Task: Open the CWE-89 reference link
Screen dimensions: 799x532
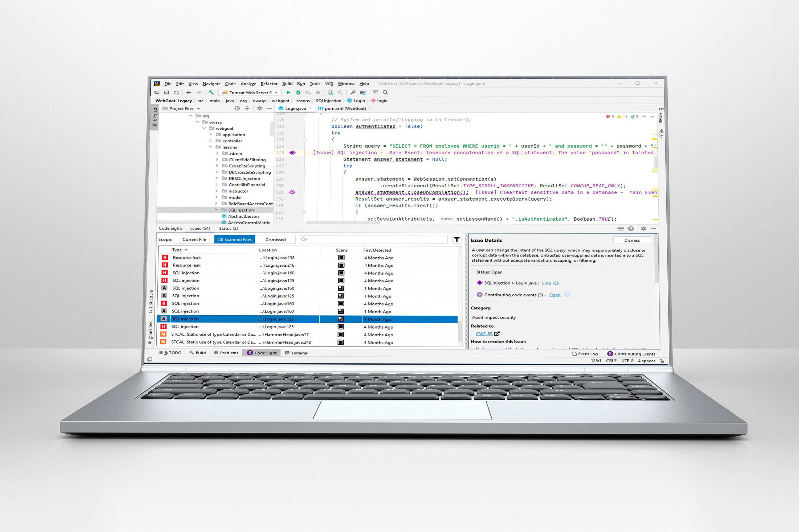Action: click(484, 333)
